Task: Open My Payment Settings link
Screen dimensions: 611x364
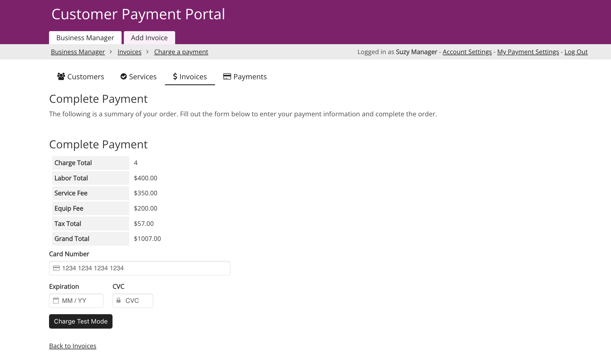Action: pos(528,52)
